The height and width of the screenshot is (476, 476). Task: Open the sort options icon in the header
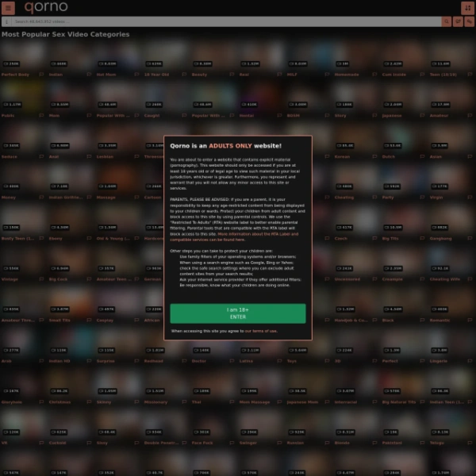coord(467,8)
